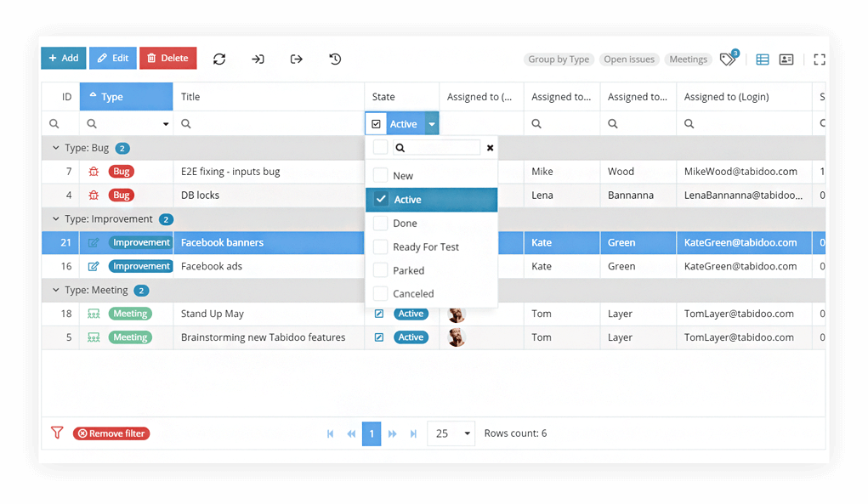This screenshot has width=868, height=504.
Task: Clear the state dropdown search
Action: pos(490,148)
